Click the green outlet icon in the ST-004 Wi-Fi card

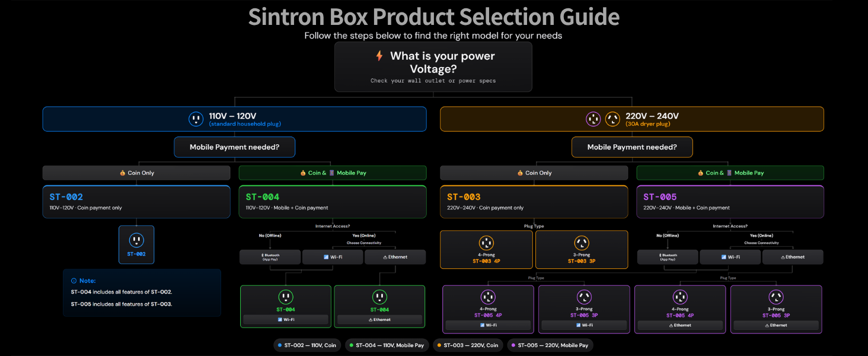pos(286,297)
